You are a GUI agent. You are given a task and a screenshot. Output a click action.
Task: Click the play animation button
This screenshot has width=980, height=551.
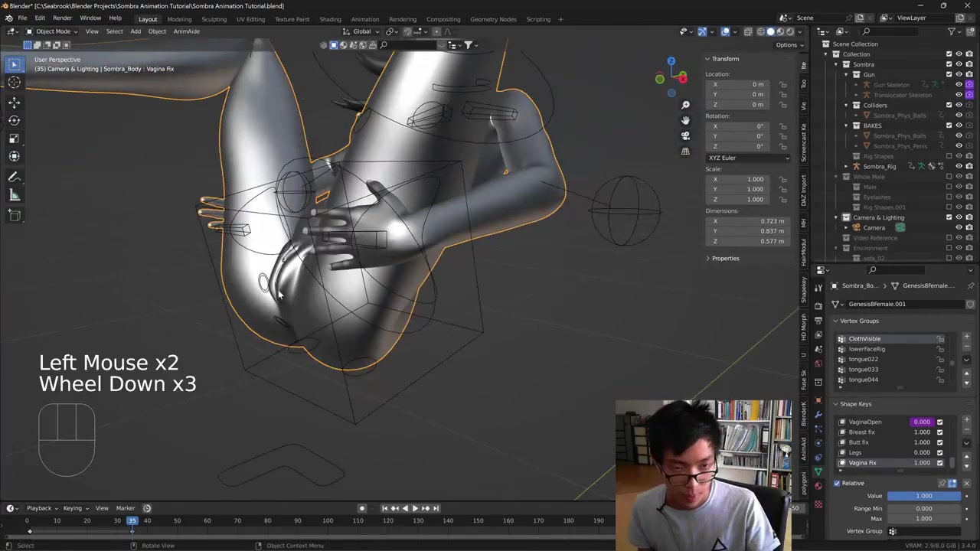tap(415, 508)
